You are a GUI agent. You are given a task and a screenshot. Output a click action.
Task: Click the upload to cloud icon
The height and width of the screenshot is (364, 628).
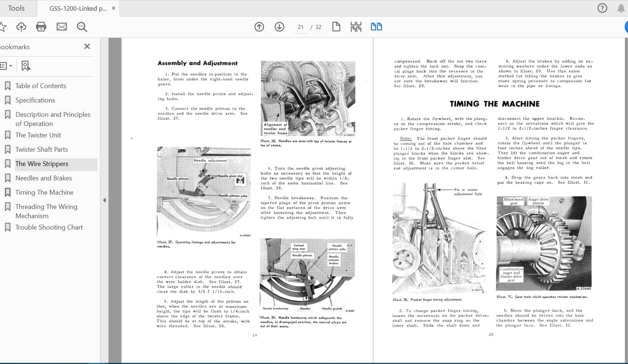click(21, 27)
